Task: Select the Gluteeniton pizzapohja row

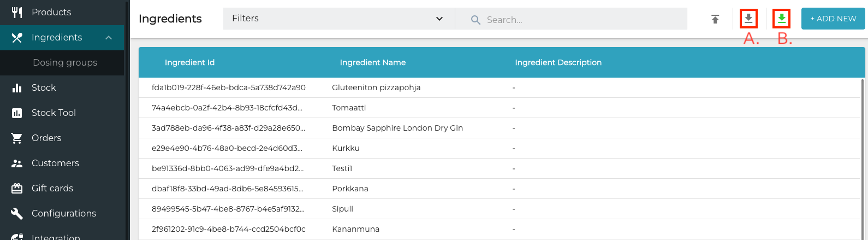Action: [376, 87]
